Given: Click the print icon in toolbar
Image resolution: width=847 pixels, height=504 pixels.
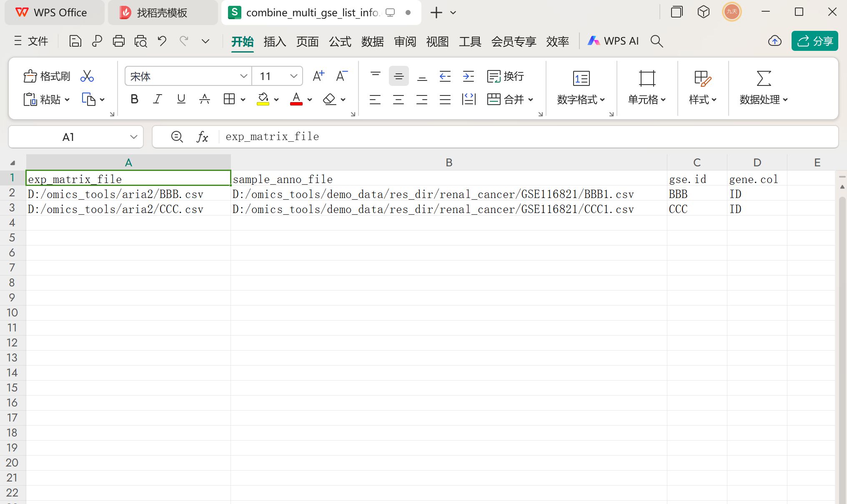Looking at the screenshot, I should 118,41.
